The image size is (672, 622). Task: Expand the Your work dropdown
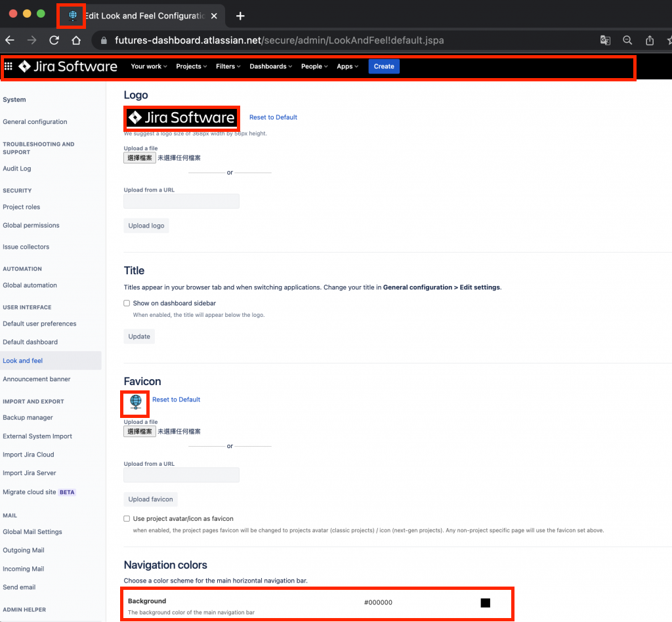point(149,66)
